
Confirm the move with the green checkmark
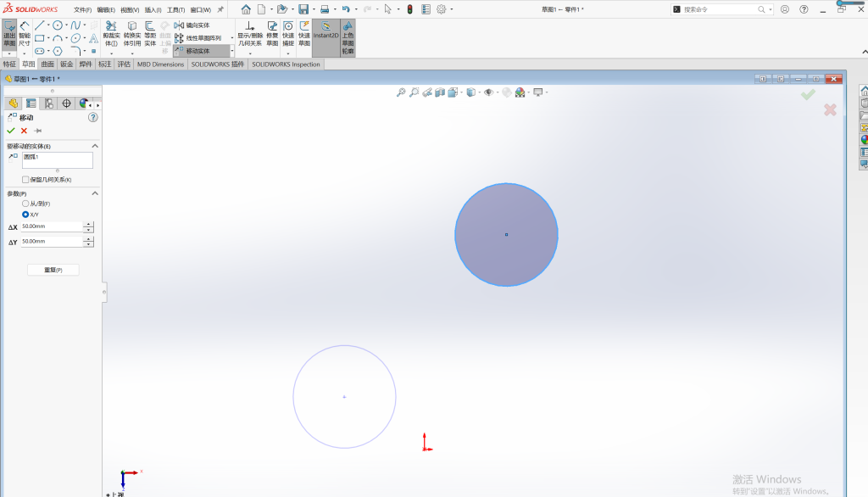[11, 131]
